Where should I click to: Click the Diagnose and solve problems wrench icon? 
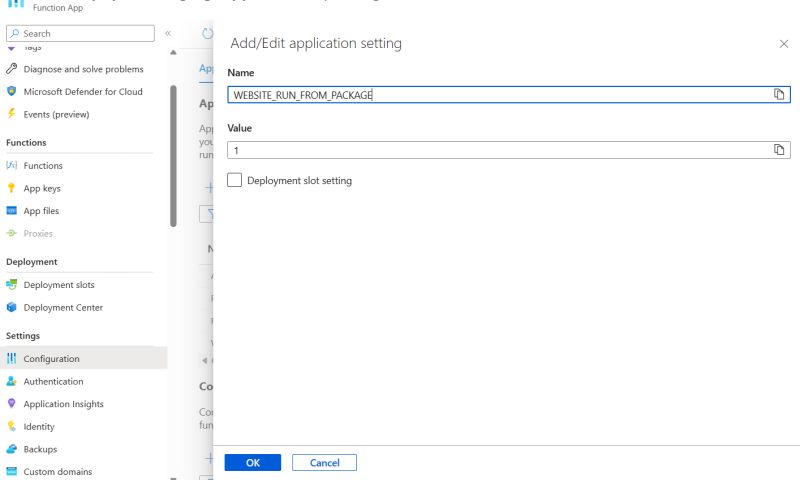(11, 69)
